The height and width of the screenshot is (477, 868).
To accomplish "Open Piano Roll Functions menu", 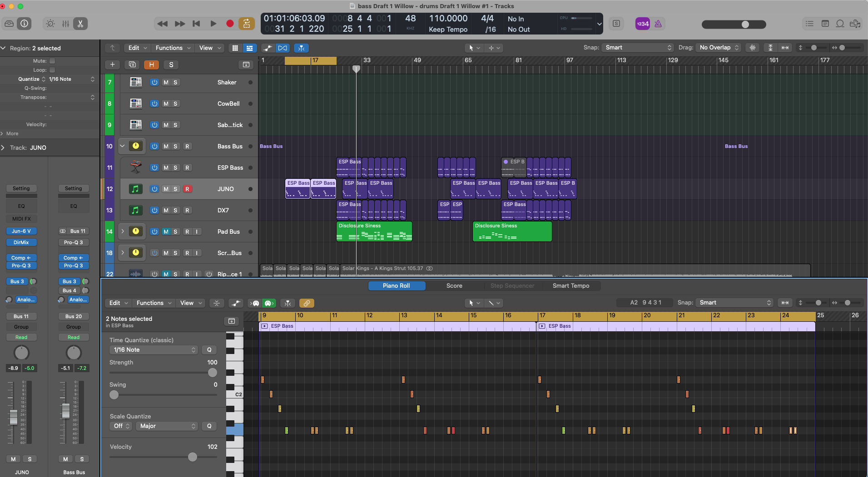I will pyautogui.click(x=154, y=303).
